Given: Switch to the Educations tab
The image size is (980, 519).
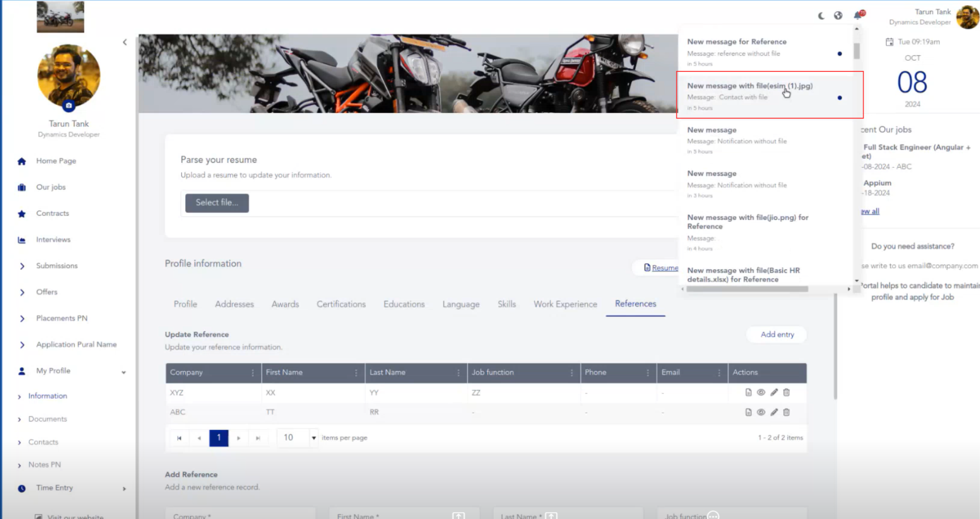Looking at the screenshot, I should (404, 304).
